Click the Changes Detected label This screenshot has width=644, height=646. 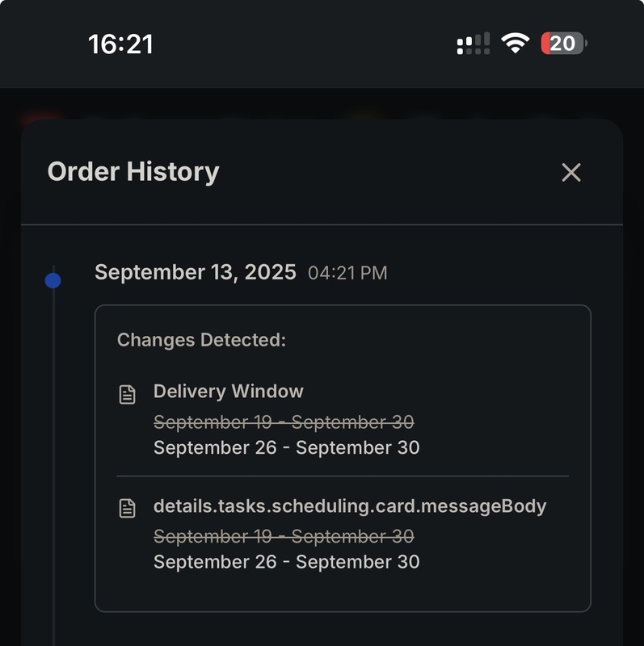(201, 340)
